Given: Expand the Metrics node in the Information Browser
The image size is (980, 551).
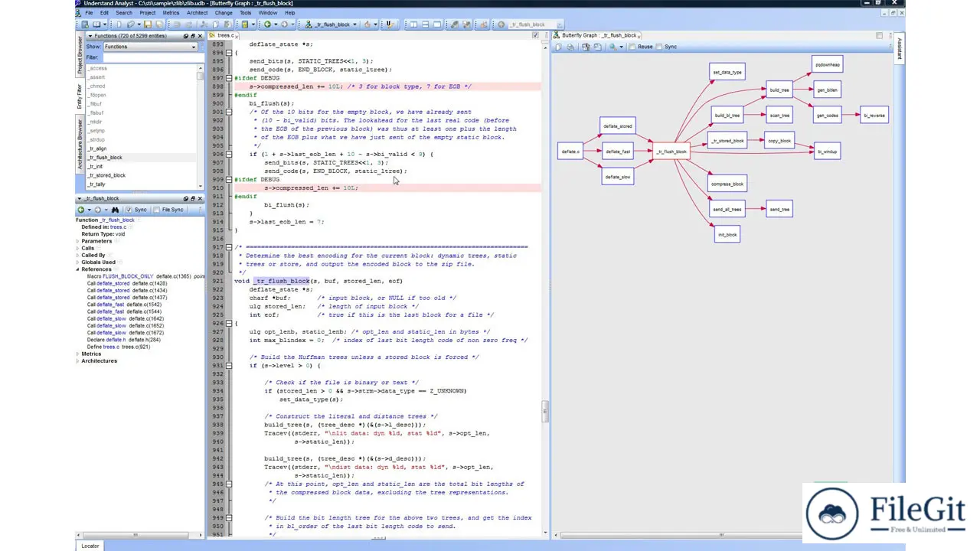Looking at the screenshot, I should coord(78,354).
